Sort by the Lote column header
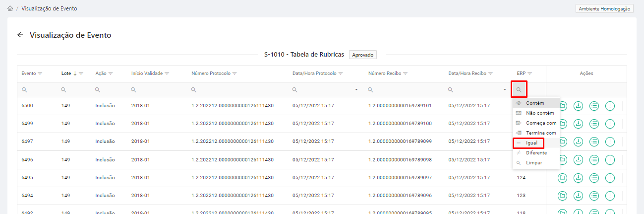Image resolution: width=644 pixels, height=214 pixels. (x=66, y=73)
